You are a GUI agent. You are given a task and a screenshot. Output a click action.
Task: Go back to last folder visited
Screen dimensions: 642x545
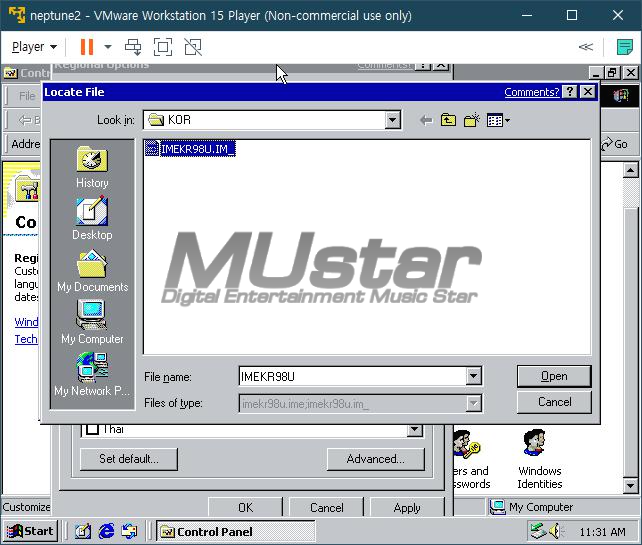(x=426, y=120)
